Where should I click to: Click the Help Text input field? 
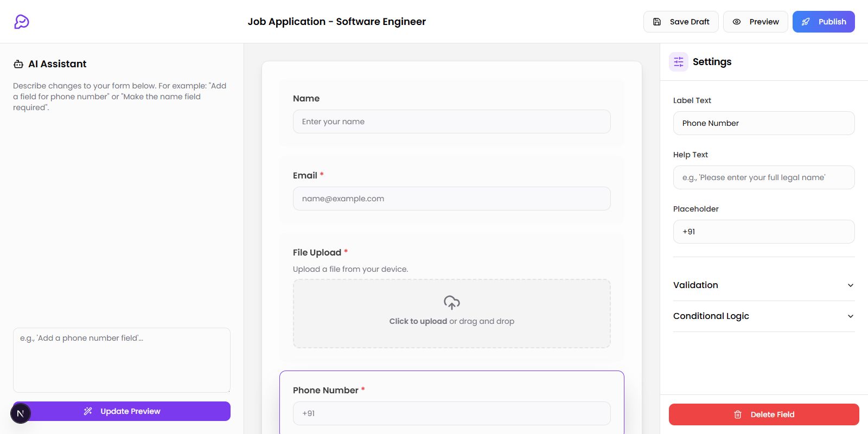[763, 177]
